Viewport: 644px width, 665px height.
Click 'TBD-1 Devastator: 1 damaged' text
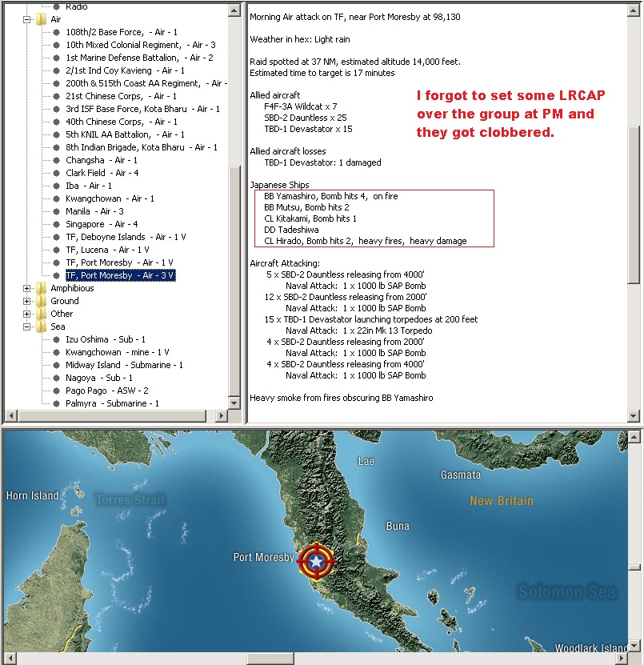322,163
